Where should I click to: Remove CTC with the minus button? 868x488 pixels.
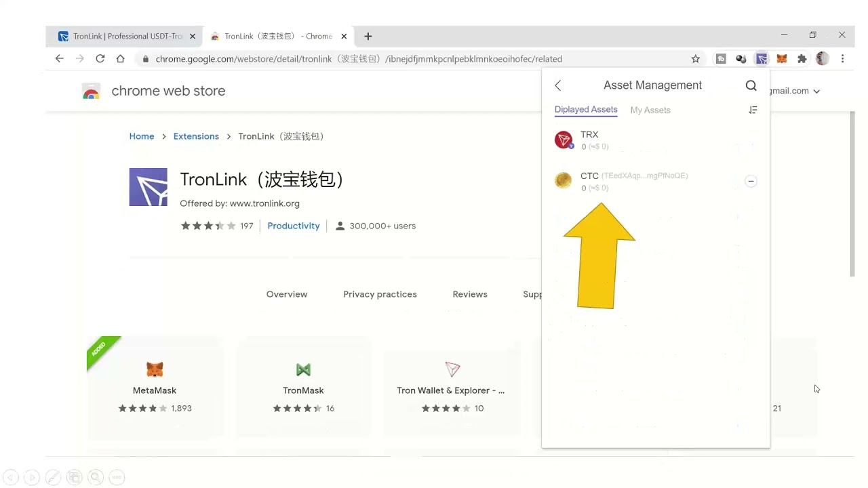click(751, 181)
